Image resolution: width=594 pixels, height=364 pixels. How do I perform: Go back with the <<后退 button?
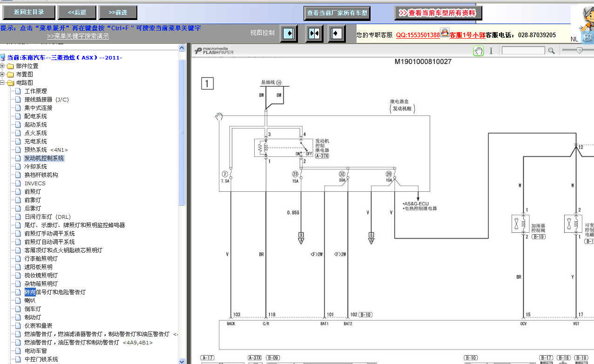pos(77,13)
